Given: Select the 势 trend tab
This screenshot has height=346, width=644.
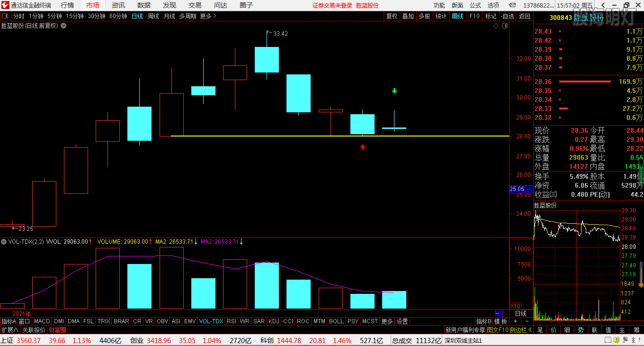Looking at the screenshot, I should (x=581, y=330).
